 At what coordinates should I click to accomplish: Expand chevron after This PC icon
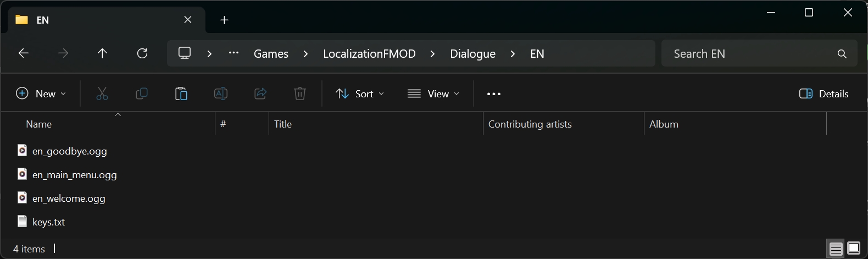pos(209,54)
